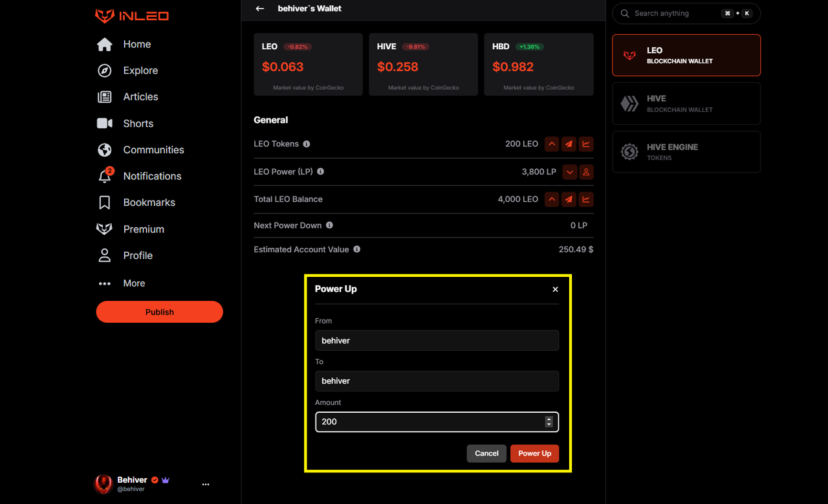Screen dimensions: 828x504
Task: Click the To field containing behiver
Action: [x=437, y=381]
